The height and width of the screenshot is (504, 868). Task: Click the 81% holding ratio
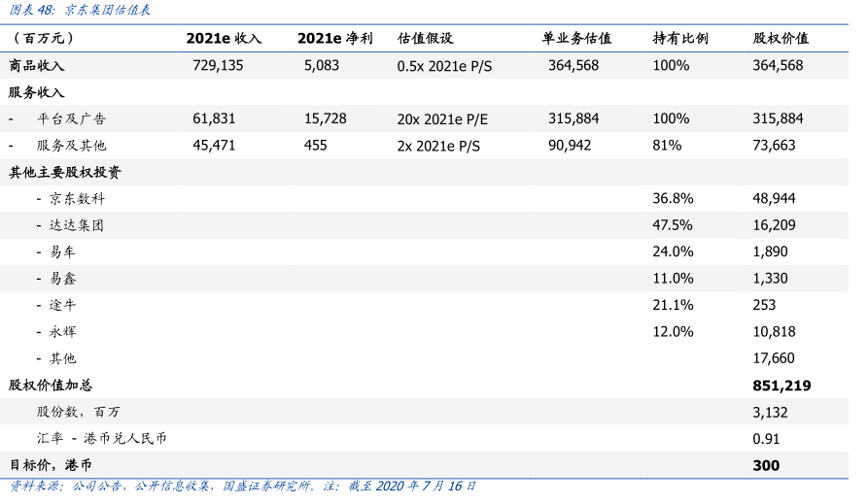667,145
